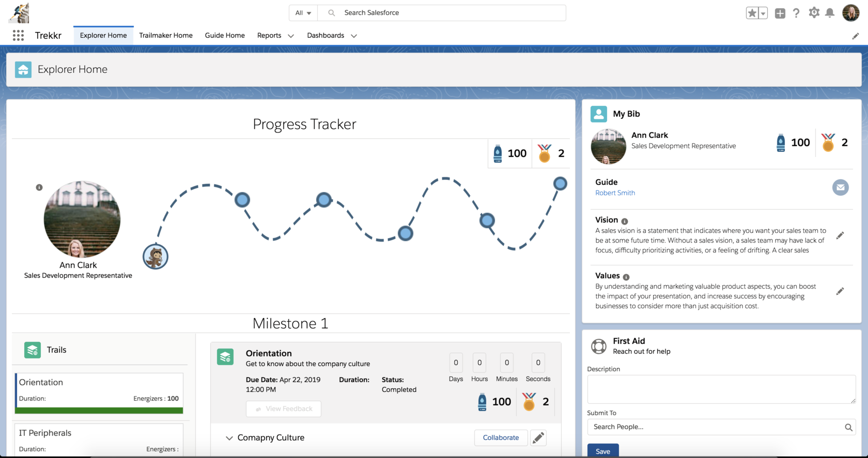Click the Orientation detail energizer bottle icon
This screenshot has width=868, height=458.
pos(482,402)
